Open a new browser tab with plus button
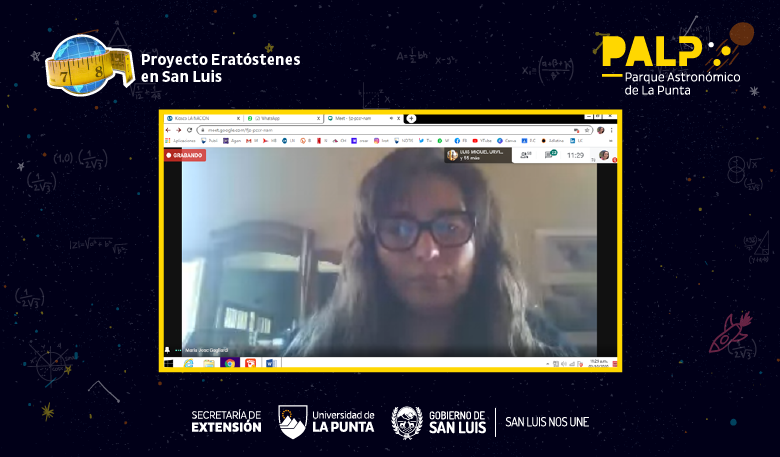This screenshot has width=780, height=457. tap(411, 118)
